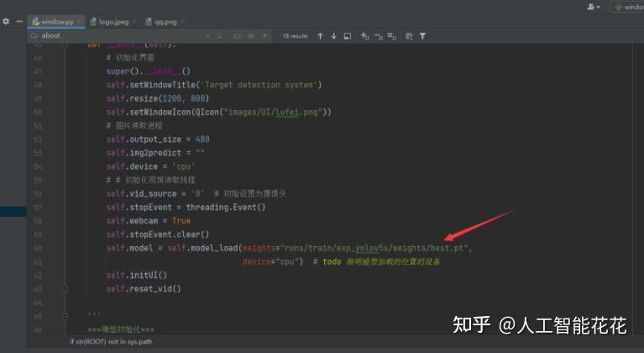
Task: Click the breadcrumb 'if str(ROOT) not in sys.path'
Action: [x=111, y=341]
